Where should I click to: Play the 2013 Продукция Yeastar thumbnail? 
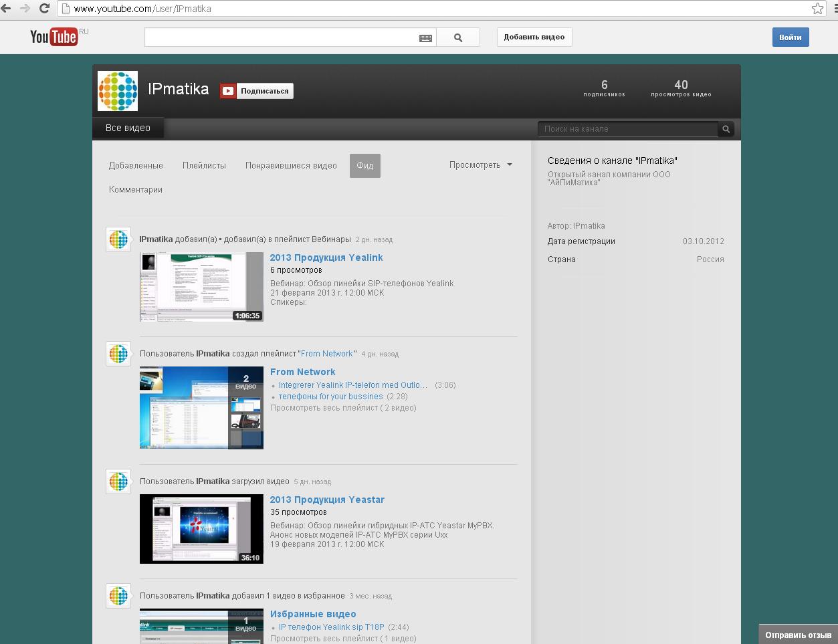click(201, 528)
